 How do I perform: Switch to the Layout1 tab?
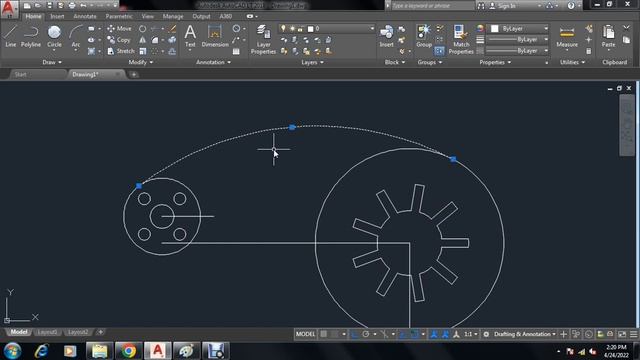(x=47, y=332)
